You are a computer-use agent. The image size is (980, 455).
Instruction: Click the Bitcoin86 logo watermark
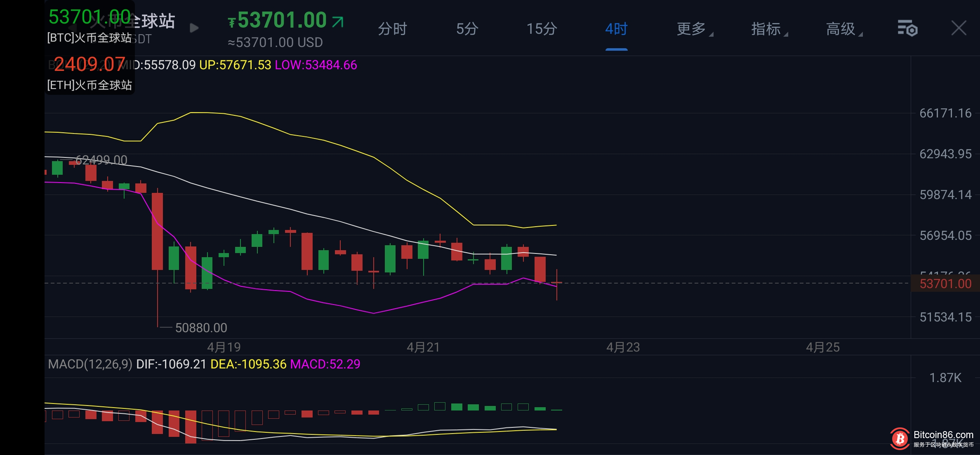pyautogui.click(x=900, y=439)
